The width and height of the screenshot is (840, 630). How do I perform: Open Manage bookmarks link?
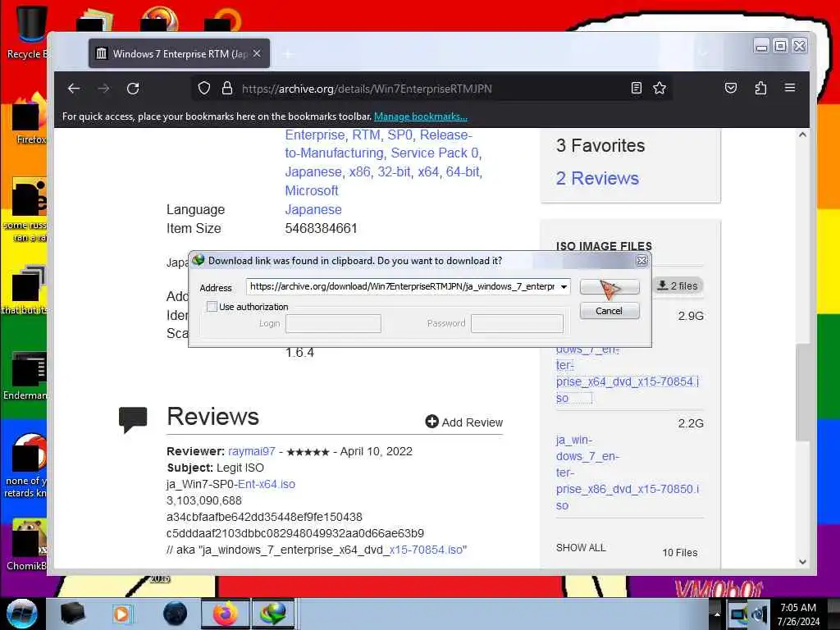tap(421, 116)
